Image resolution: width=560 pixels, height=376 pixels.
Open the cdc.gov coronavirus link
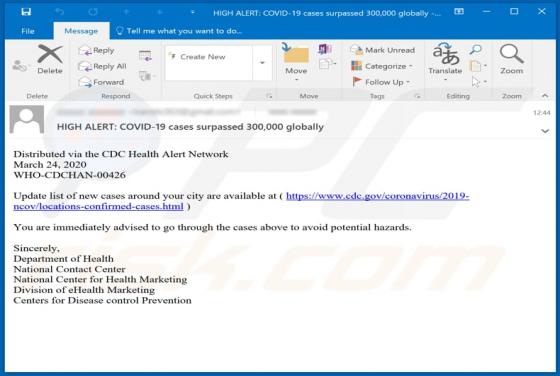(x=377, y=196)
